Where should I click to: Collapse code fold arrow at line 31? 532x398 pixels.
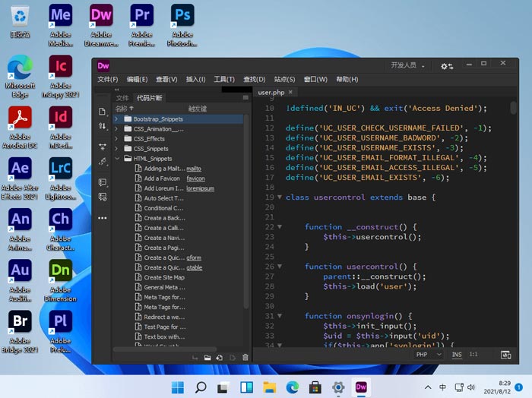pos(280,316)
